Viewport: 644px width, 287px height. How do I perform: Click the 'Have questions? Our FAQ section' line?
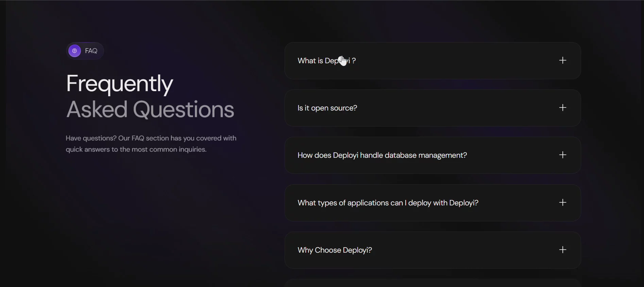(151, 138)
